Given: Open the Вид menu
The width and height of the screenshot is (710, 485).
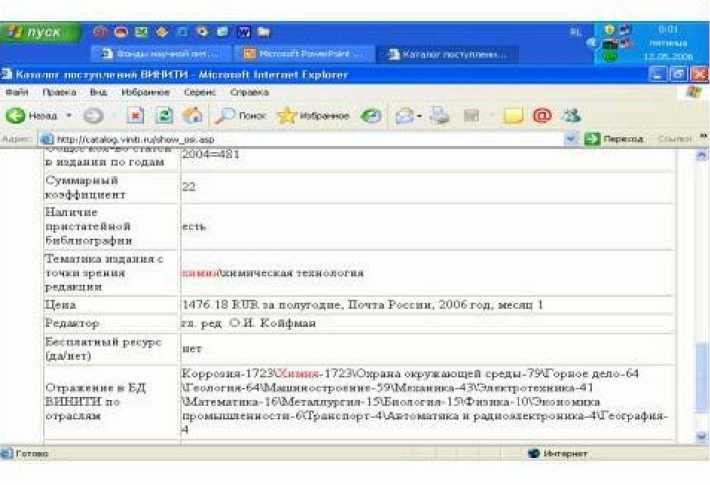Looking at the screenshot, I should coord(98,92).
